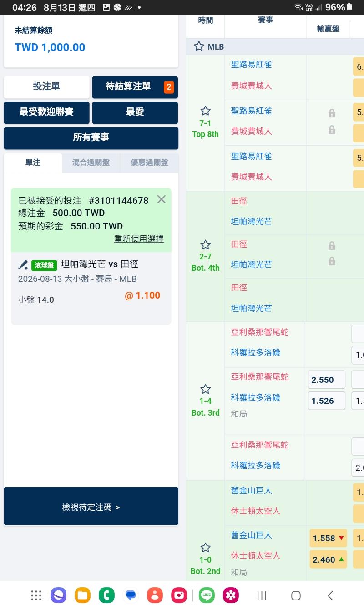Viewport: 364px width, 610px height.
Task: Select the 2.460 odds for 休士頓太空人
Action: pyautogui.click(x=328, y=559)
